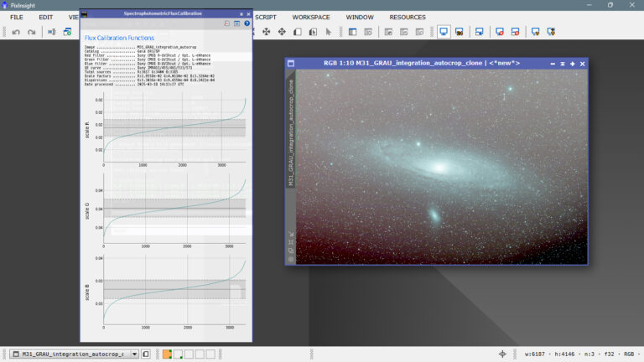Click the middle grayed preview window icon

click(x=403, y=32)
